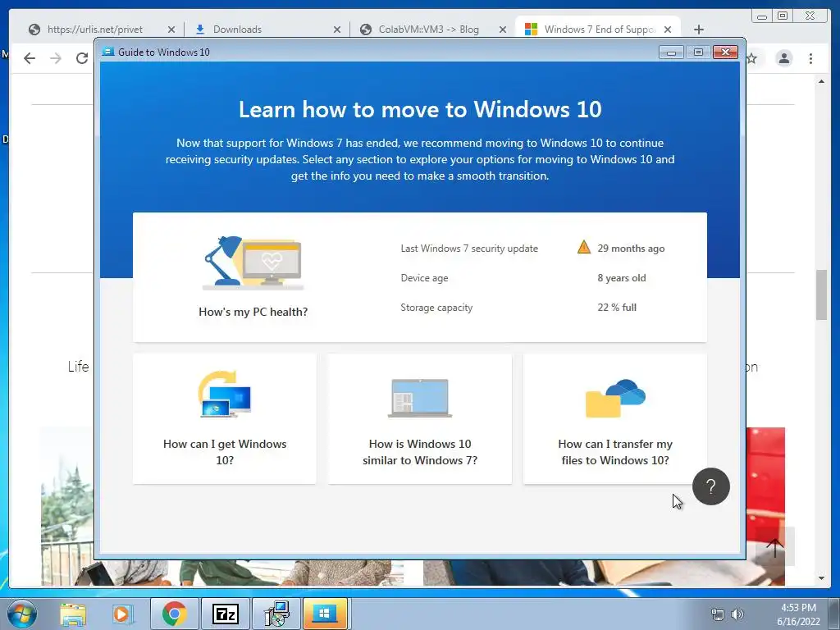Reload the page in Chrome
Screen dimensions: 840x630
click(x=82, y=58)
